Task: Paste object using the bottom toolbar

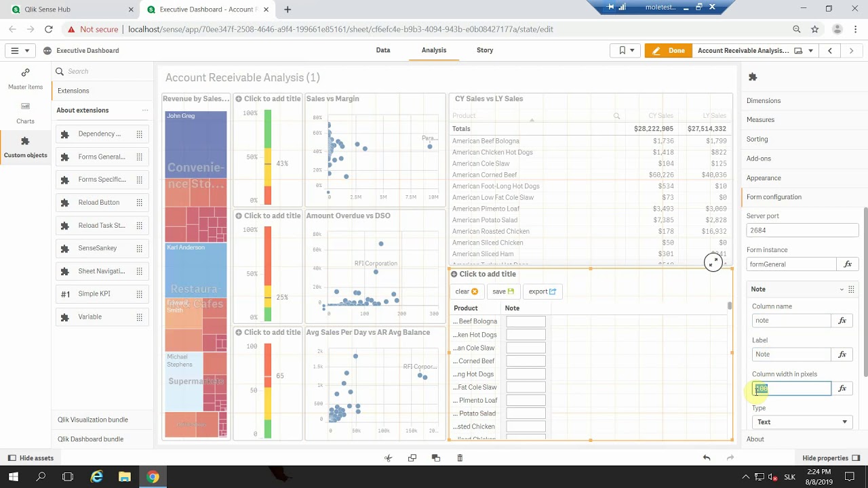Action: point(435,458)
